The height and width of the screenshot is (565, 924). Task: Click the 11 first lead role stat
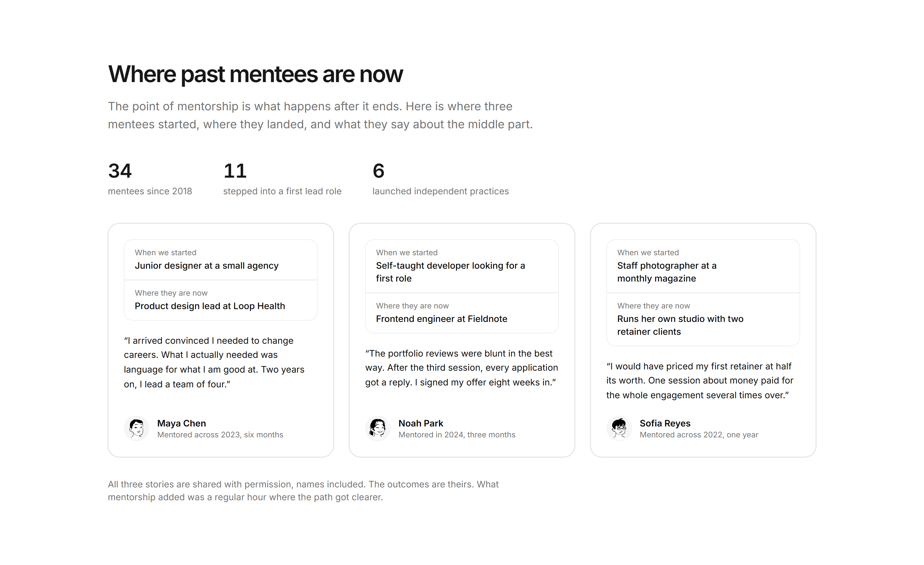tap(282, 179)
